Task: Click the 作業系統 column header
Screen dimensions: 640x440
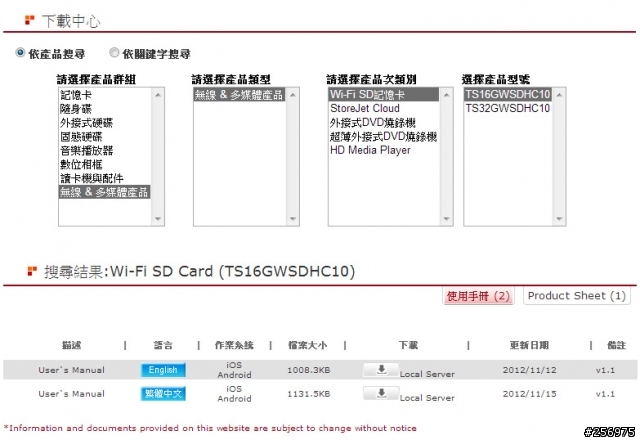Action: click(234, 345)
